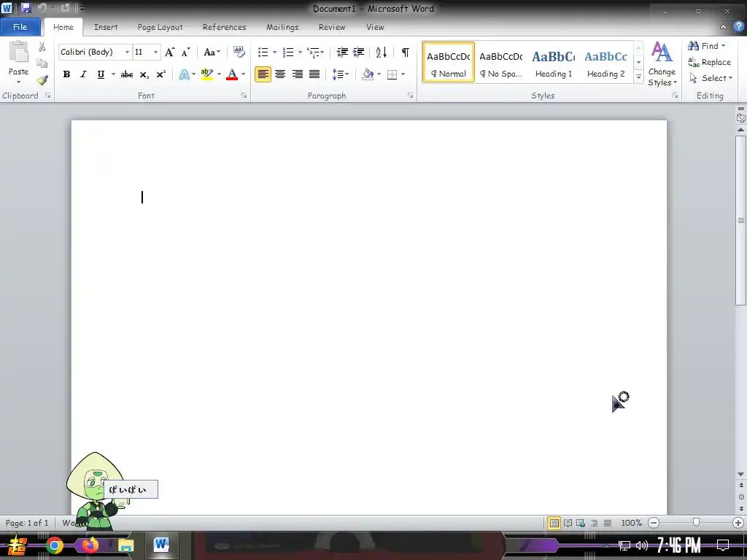
Task: Open Select dropdown in Editing
Action: [711, 78]
